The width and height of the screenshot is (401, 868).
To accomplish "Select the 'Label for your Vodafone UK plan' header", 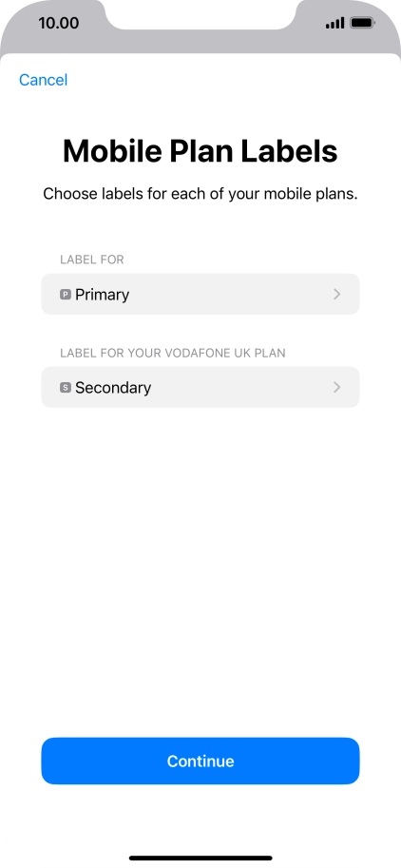I will pos(173,353).
